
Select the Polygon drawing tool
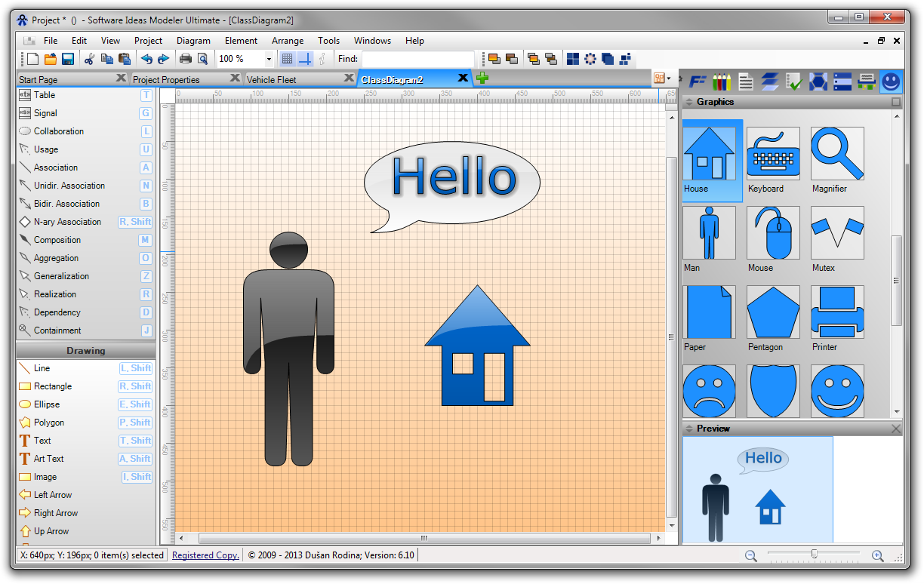[85, 423]
